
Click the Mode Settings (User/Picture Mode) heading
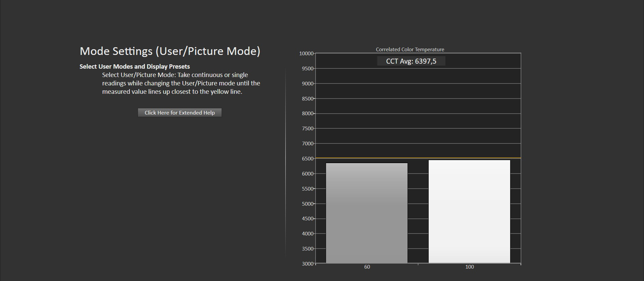(170, 51)
